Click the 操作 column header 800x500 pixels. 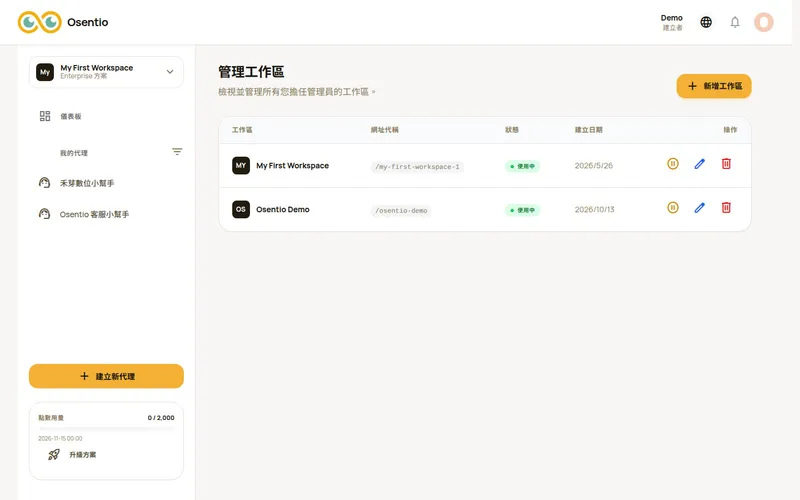[730, 130]
